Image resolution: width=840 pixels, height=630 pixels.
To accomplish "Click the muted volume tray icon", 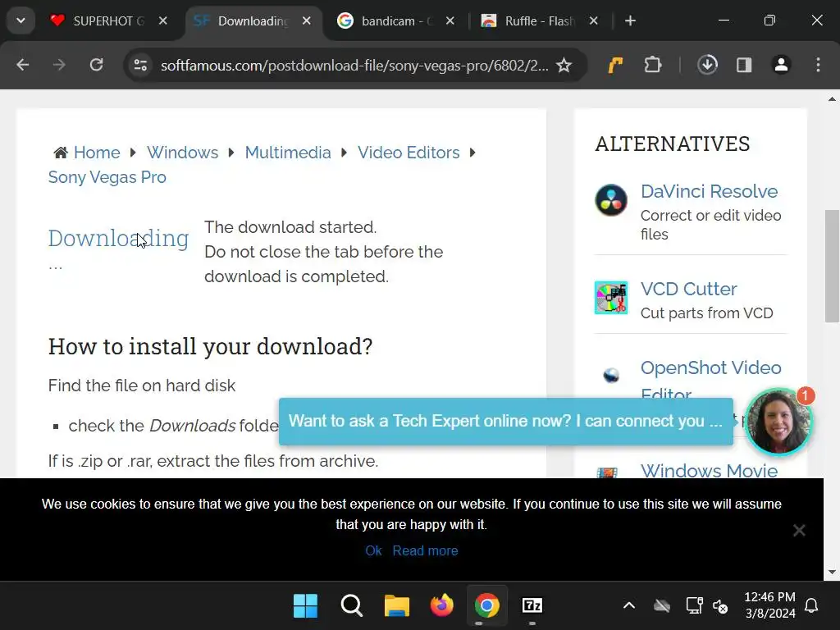I will click(x=720, y=606).
